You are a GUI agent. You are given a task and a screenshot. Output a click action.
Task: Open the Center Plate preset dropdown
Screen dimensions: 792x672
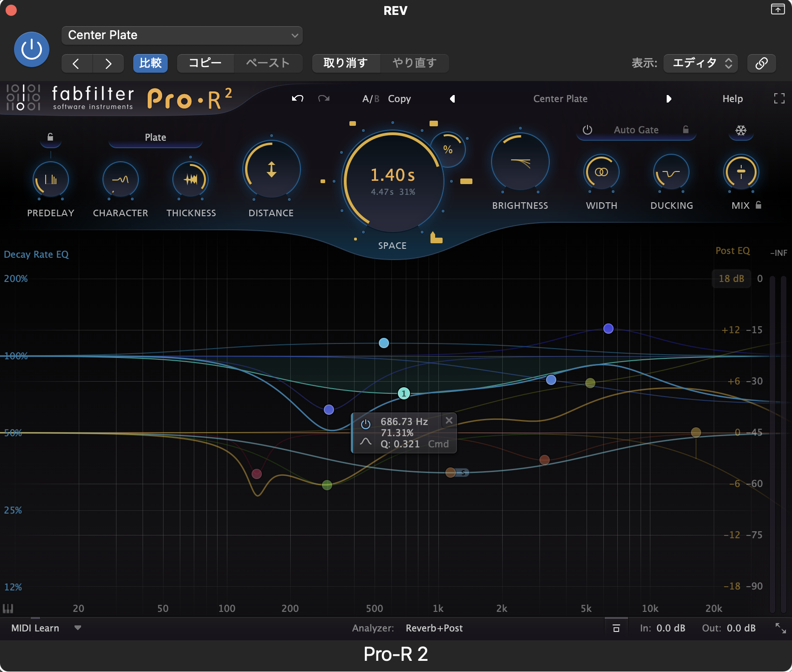[x=182, y=35]
